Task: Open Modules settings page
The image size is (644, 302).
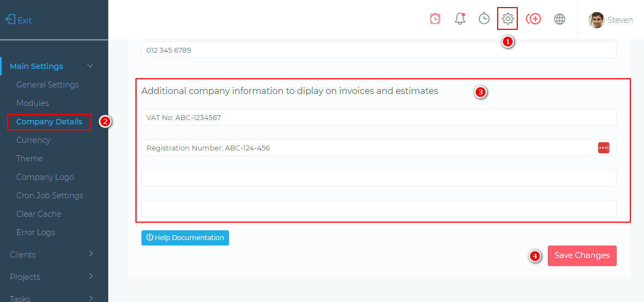Action: 33,103
